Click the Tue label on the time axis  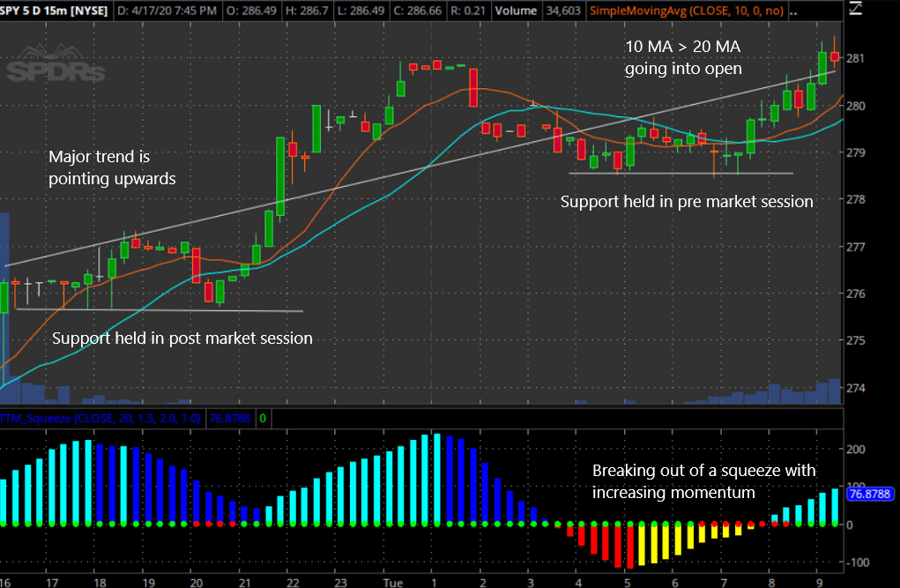click(392, 582)
